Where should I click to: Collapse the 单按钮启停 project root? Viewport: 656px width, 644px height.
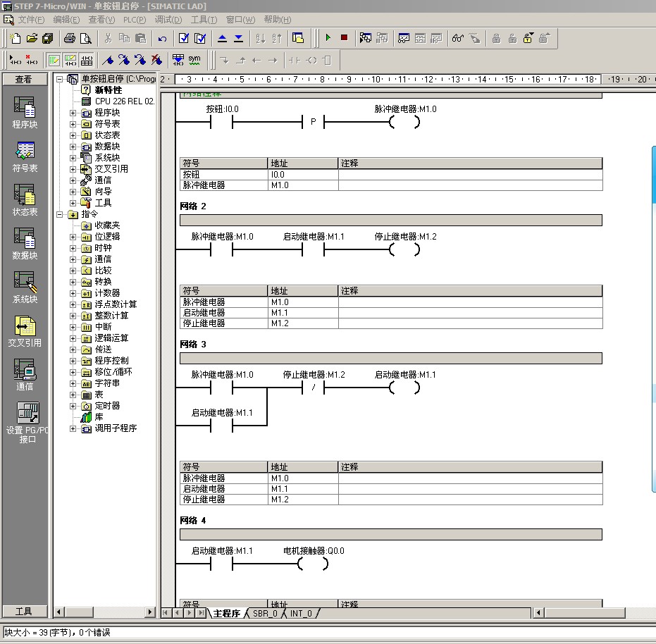point(59,79)
